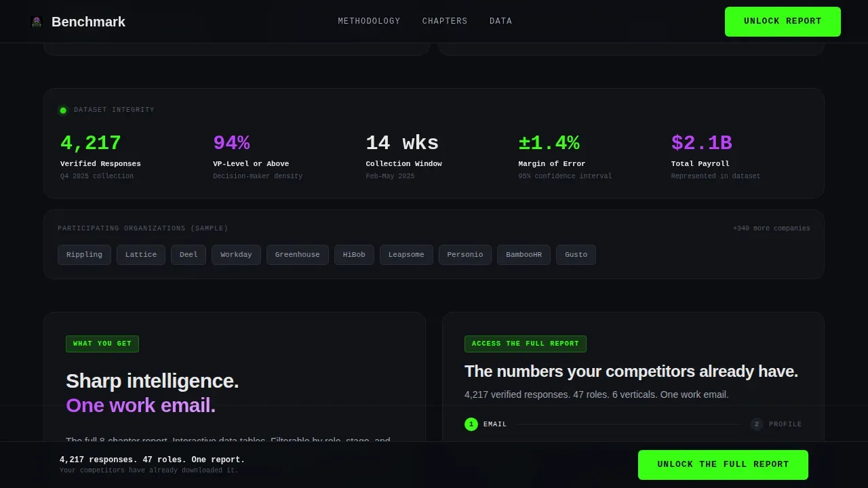Select the Rippling organization chip
The width and height of the screenshot is (868, 488).
[84, 255]
